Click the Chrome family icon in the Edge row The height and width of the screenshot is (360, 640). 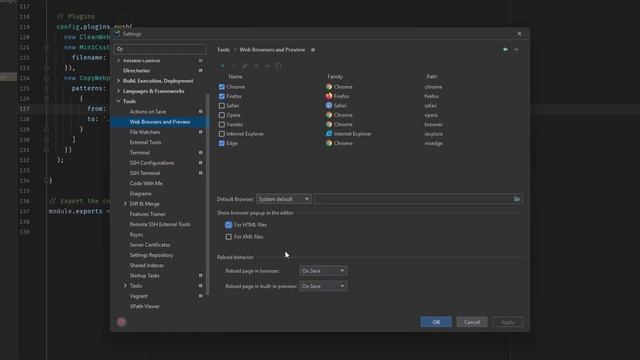click(329, 143)
